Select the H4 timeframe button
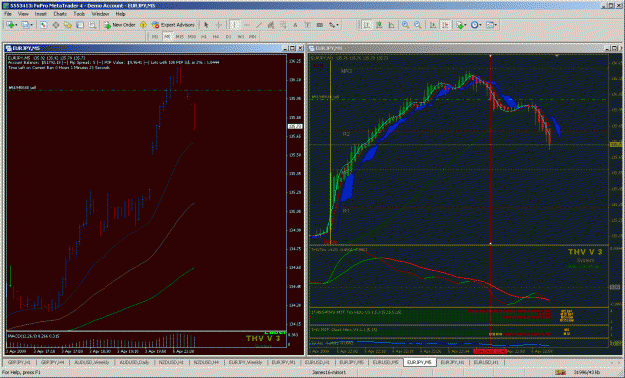 click(x=216, y=37)
